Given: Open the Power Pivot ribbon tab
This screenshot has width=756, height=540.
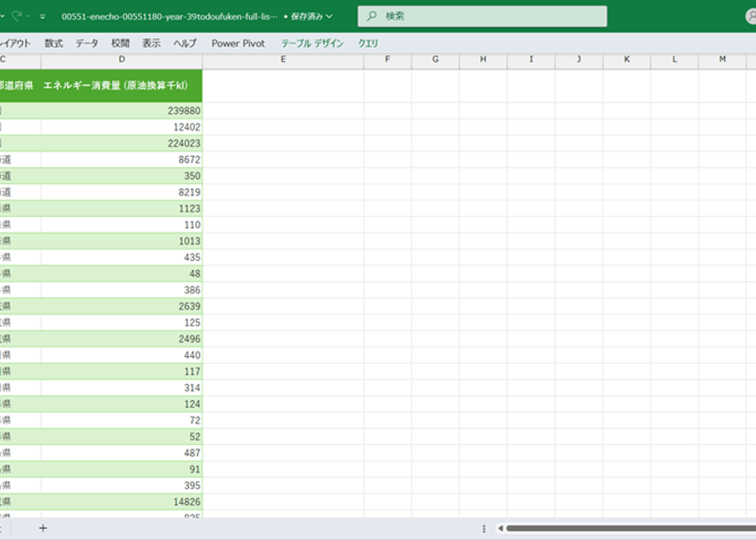Looking at the screenshot, I should [238, 43].
